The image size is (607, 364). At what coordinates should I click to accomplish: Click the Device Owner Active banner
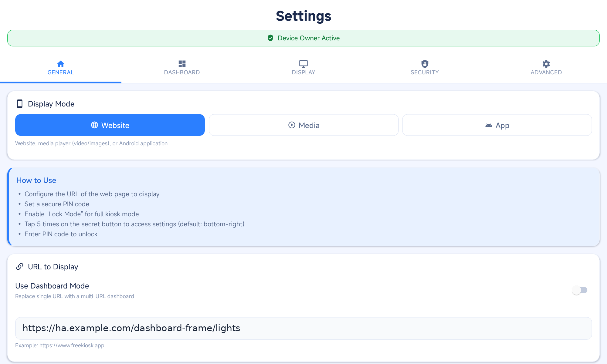pos(303,38)
